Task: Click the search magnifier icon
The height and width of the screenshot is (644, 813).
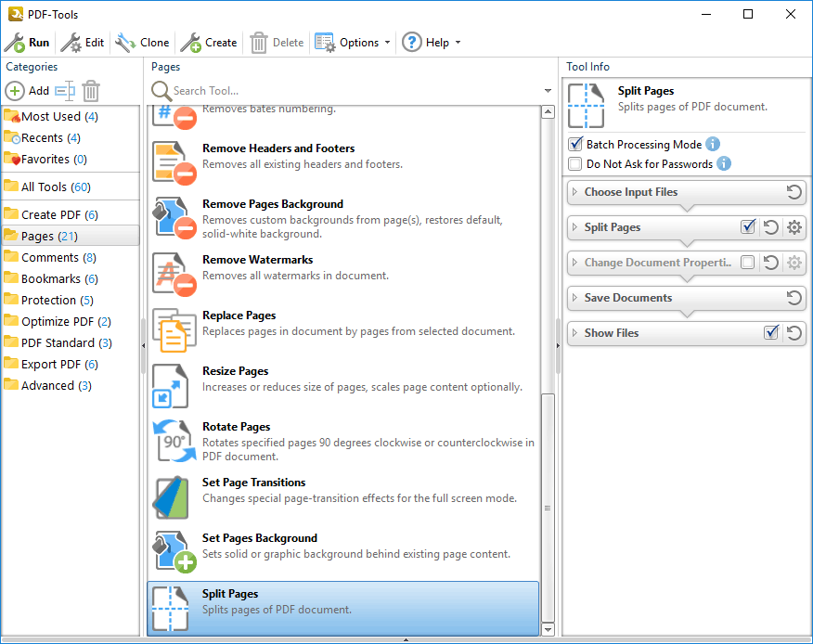Action: (x=161, y=91)
